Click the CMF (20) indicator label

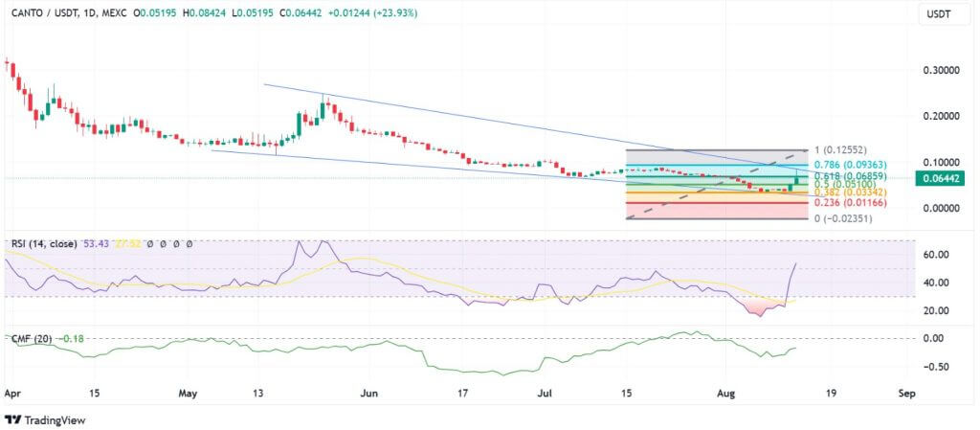click(32, 338)
